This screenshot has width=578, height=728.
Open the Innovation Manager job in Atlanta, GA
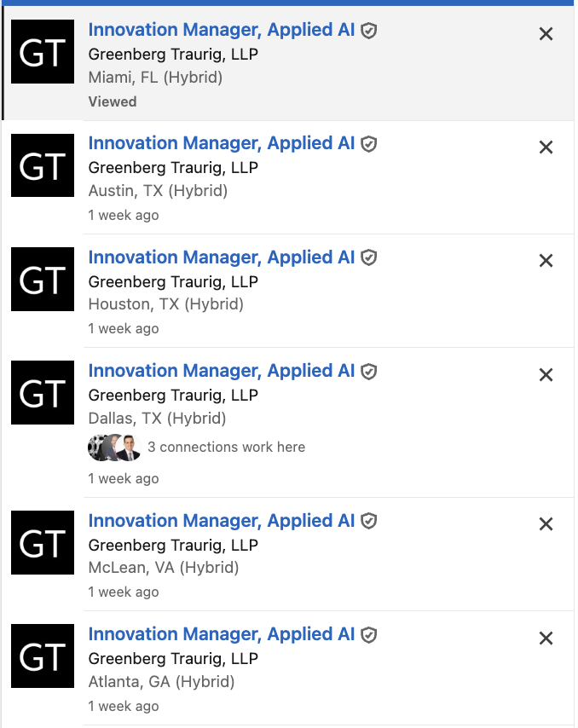pos(220,634)
